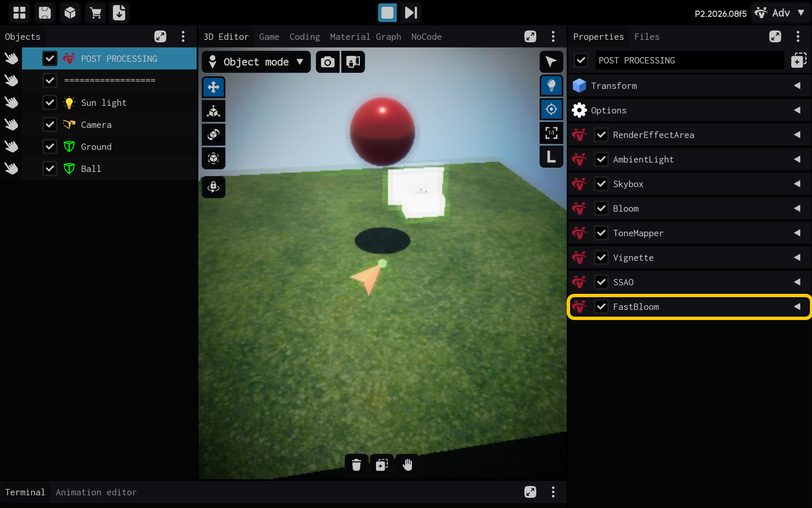Toggle the SSAO effect checkbox
This screenshot has height=508, width=812.
pos(601,282)
